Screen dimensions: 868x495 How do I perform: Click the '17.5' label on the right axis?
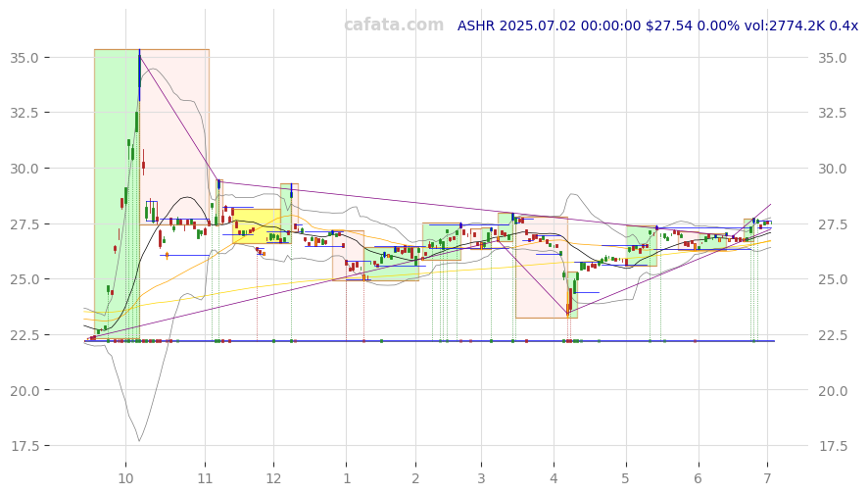tap(833, 446)
